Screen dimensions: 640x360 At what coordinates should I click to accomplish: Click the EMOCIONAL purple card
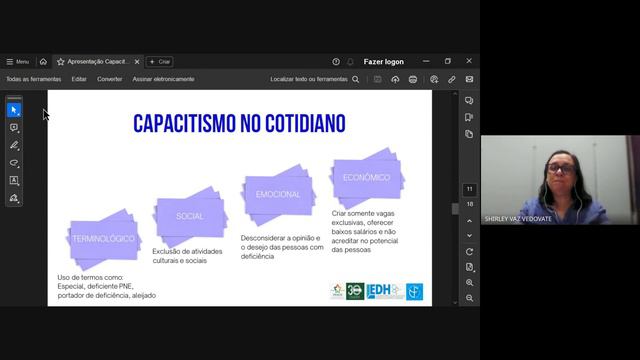[x=278, y=195]
